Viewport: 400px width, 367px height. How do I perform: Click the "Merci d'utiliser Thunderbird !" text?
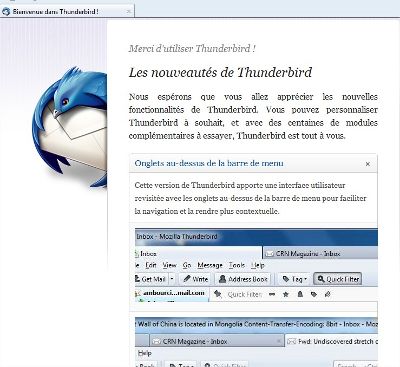tap(192, 49)
